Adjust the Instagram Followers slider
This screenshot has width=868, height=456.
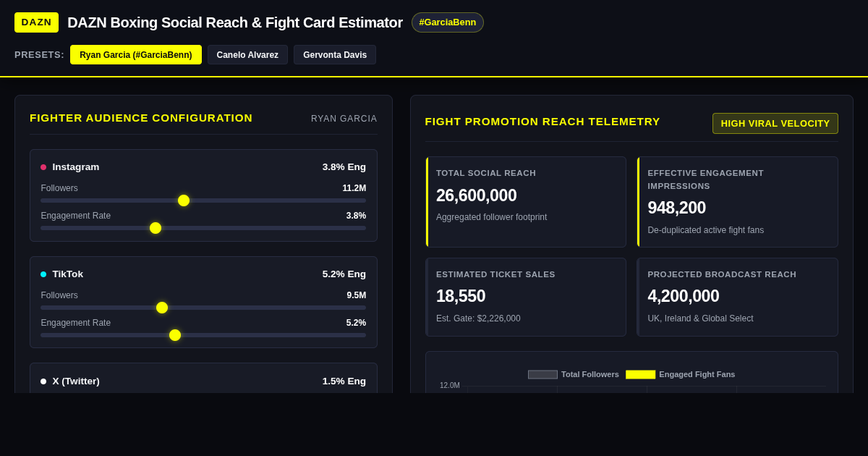[x=203, y=200]
